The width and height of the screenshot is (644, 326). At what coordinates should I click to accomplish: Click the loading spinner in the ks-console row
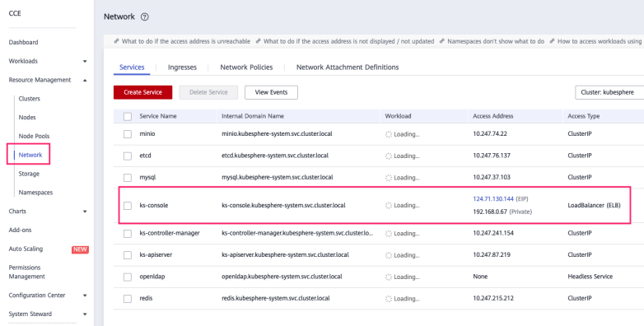pyautogui.click(x=389, y=205)
